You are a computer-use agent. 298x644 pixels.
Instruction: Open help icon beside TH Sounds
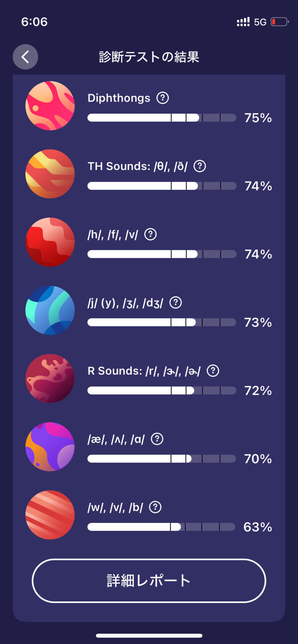200,166
